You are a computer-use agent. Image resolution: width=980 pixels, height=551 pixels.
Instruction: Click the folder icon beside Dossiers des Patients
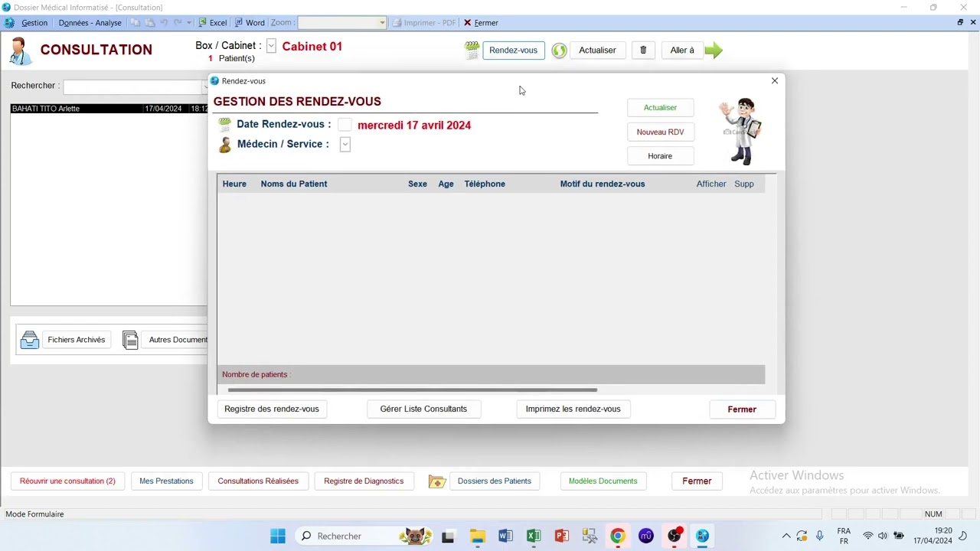point(437,481)
